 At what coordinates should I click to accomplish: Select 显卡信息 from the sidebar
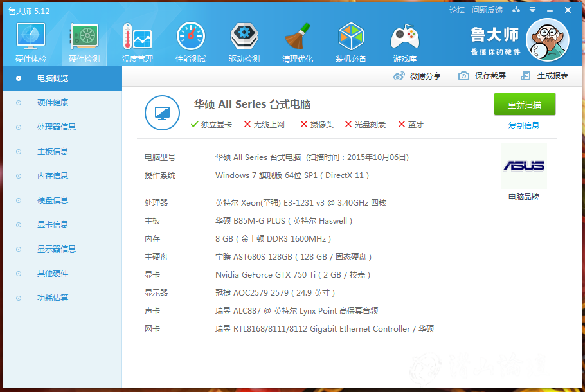53,224
